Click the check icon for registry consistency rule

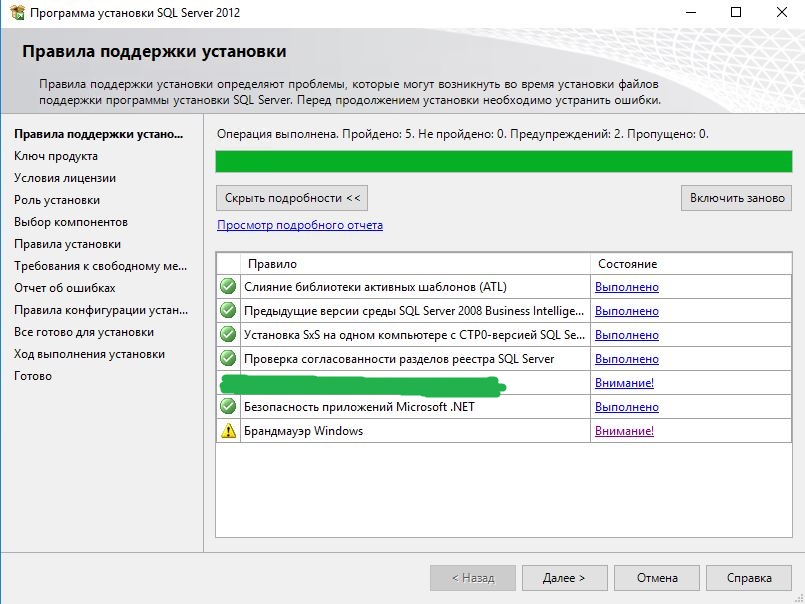coord(228,358)
